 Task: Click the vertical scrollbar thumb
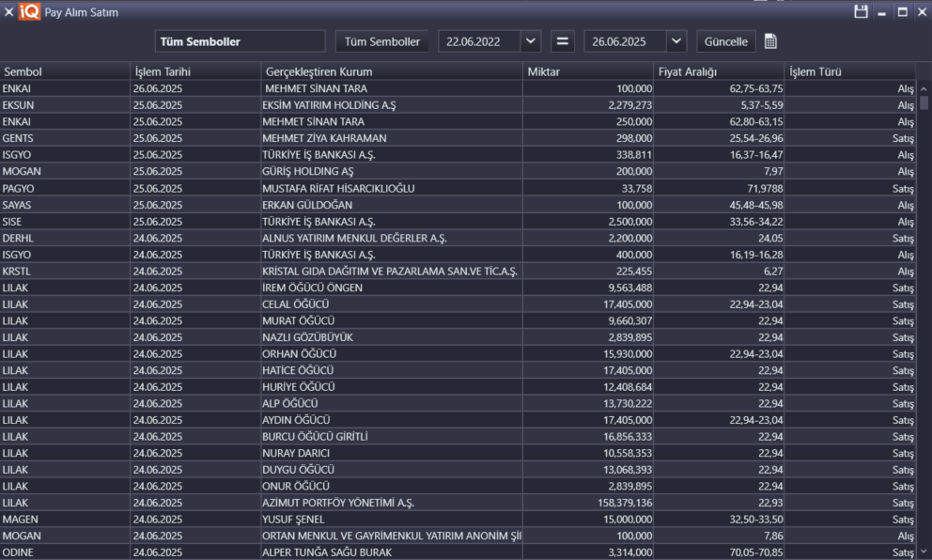[x=924, y=102]
